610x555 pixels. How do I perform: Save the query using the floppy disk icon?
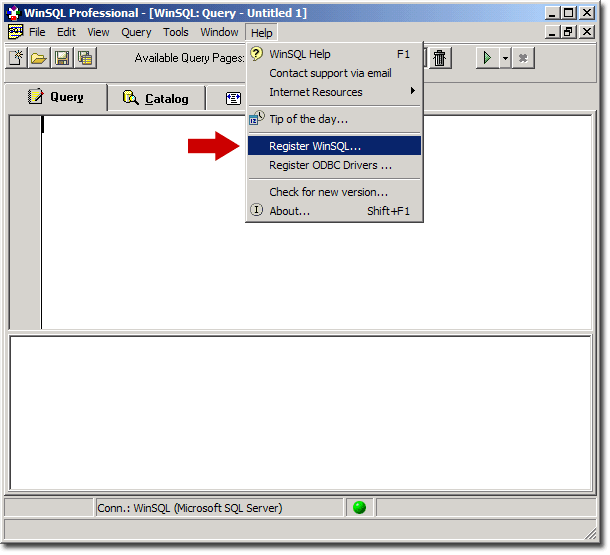62,58
